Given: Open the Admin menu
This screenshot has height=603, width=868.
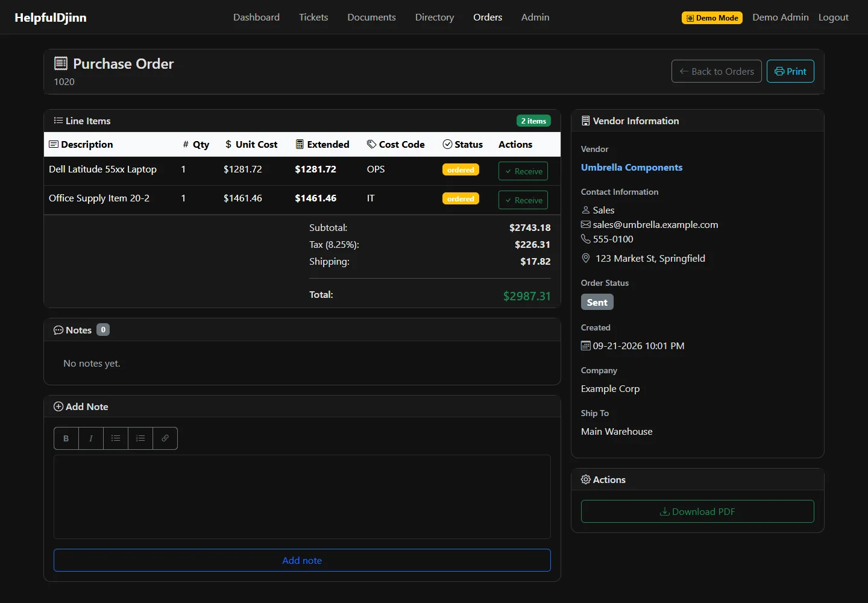Looking at the screenshot, I should pos(535,17).
